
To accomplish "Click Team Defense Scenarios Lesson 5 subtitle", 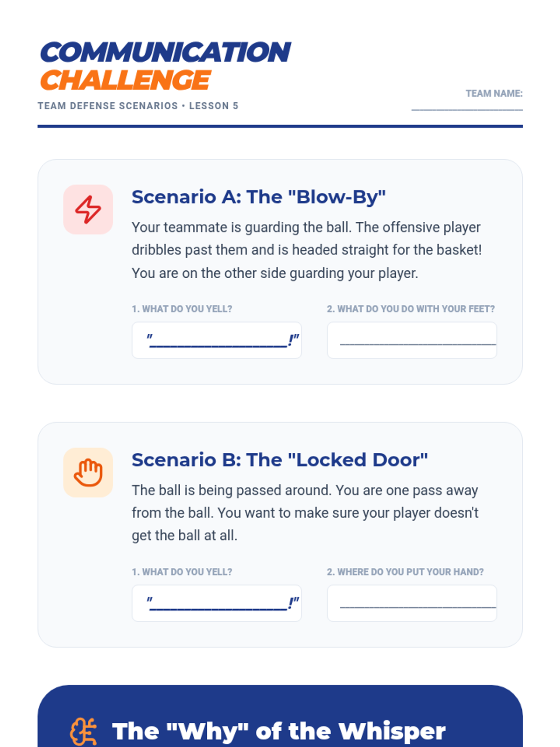I will pos(138,106).
